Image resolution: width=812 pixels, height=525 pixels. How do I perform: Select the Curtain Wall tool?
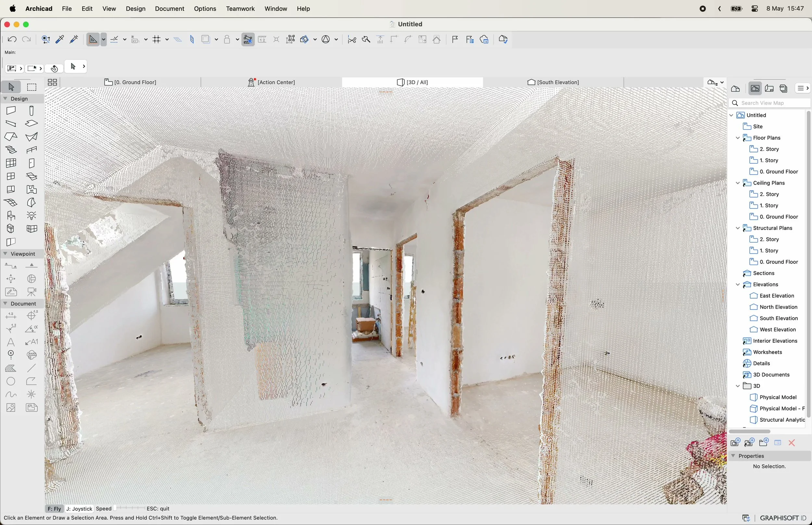pyautogui.click(x=11, y=163)
